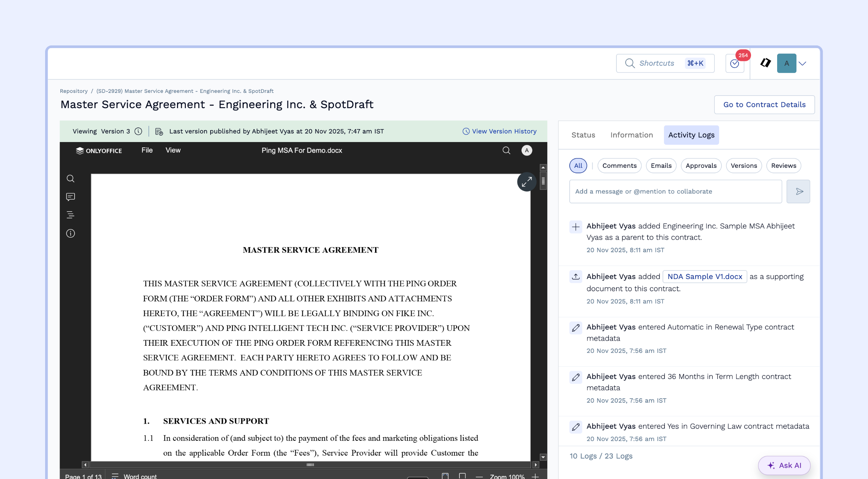Click the send message arrow button
Viewport: 868px width, 479px height.
798,192
